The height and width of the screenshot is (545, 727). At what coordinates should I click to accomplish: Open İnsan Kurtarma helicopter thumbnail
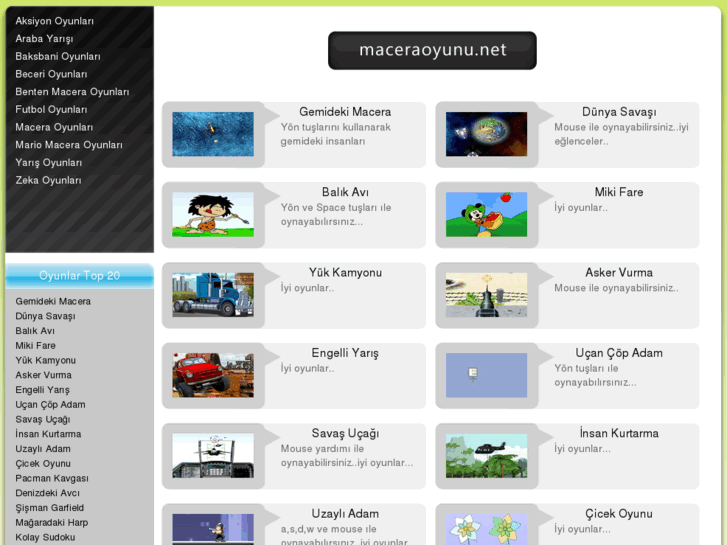coord(486,455)
